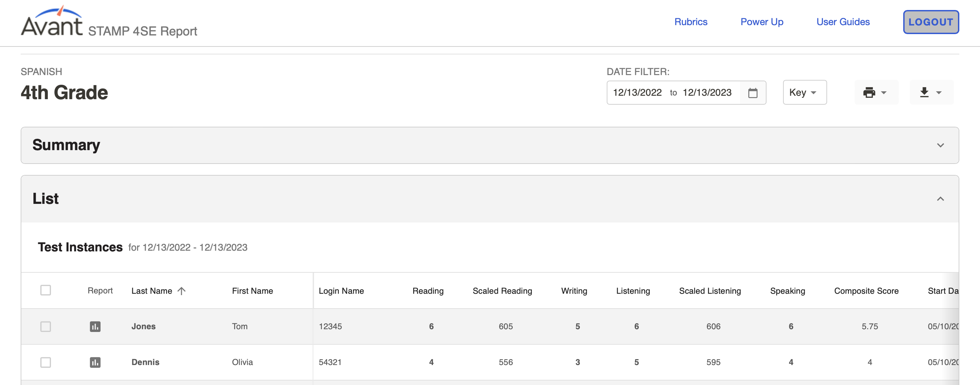This screenshot has width=980, height=385.
Task: Sort by Speaking column header
Action: tap(787, 291)
